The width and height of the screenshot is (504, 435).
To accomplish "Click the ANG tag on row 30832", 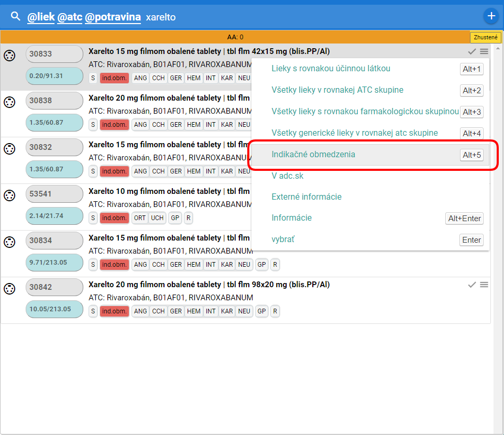I will tap(140, 171).
